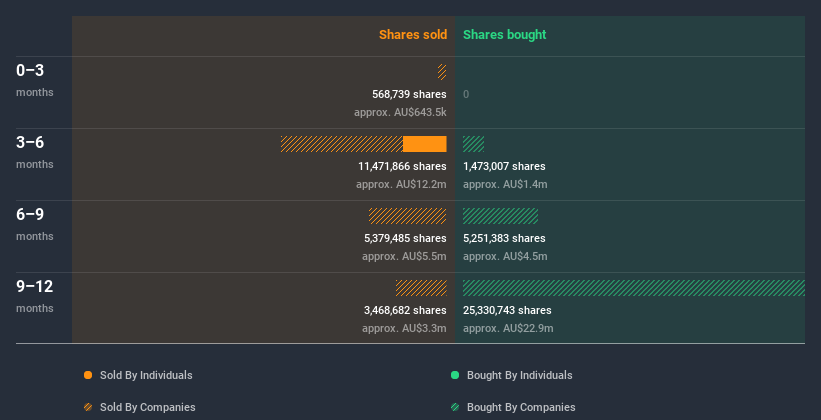Click the 5,379,485 shares value
821x420 pixels.
(405, 238)
